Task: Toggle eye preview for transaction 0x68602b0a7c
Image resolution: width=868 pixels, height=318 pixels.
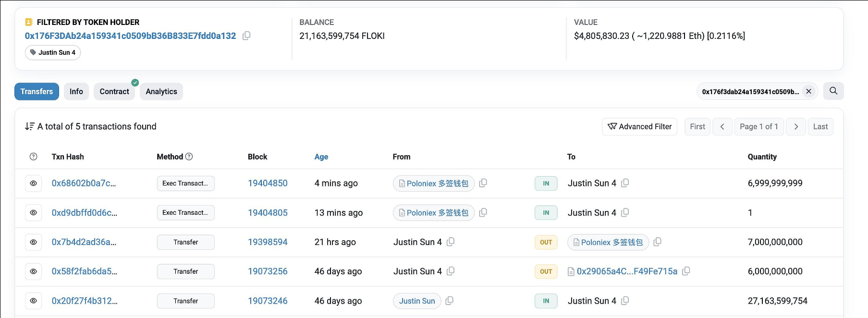Action: (x=33, y=183)
